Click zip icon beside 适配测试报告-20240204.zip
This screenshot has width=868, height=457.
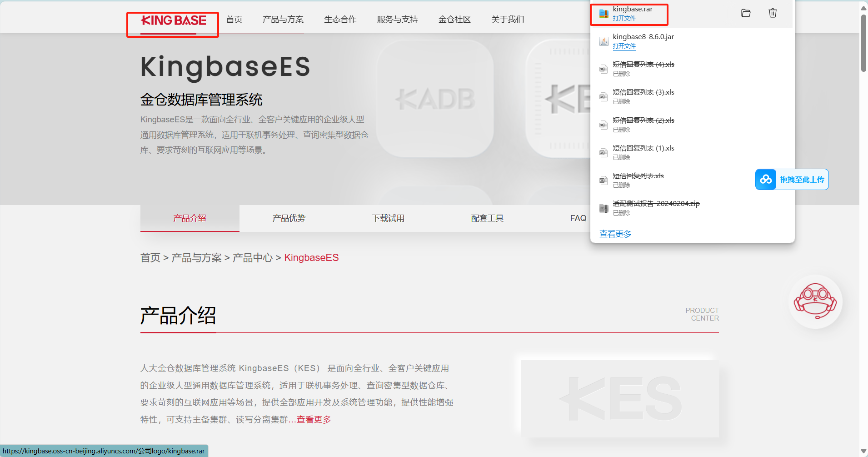coord(604,208)
